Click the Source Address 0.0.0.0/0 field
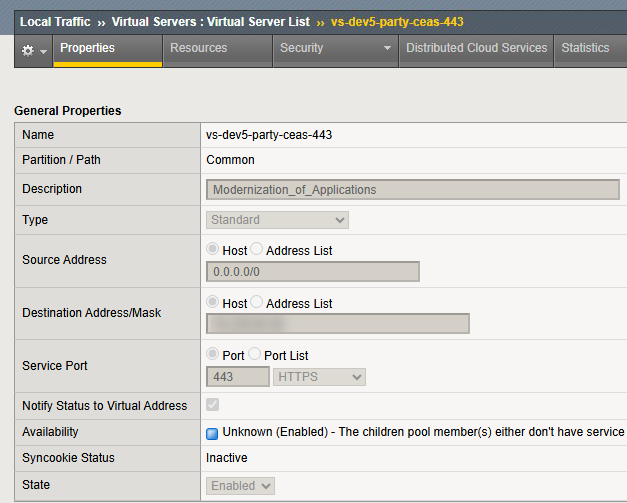The height and width of the screenshot is (503, 627). (x=312, y=272)
